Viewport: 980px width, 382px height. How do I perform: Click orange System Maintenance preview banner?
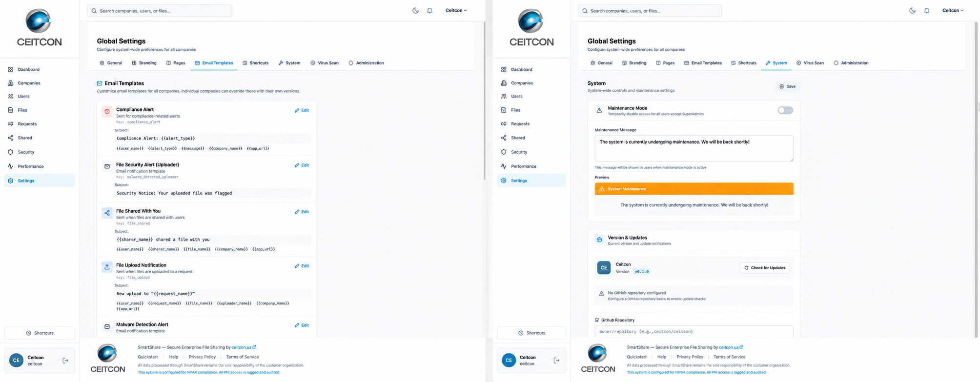(694, 189)
